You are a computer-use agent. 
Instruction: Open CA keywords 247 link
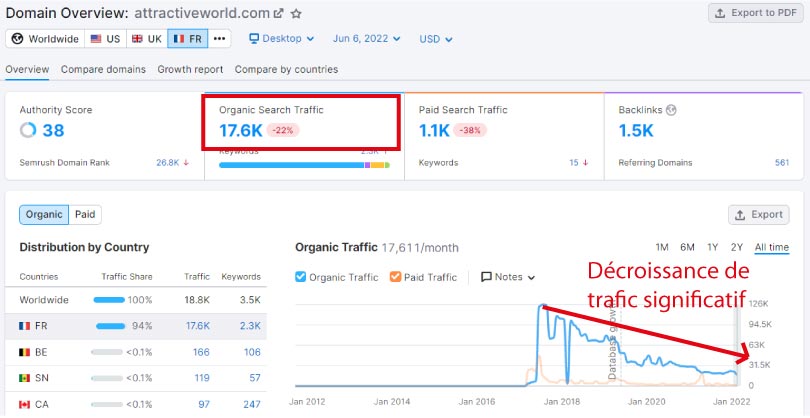(x=252, y=404)
